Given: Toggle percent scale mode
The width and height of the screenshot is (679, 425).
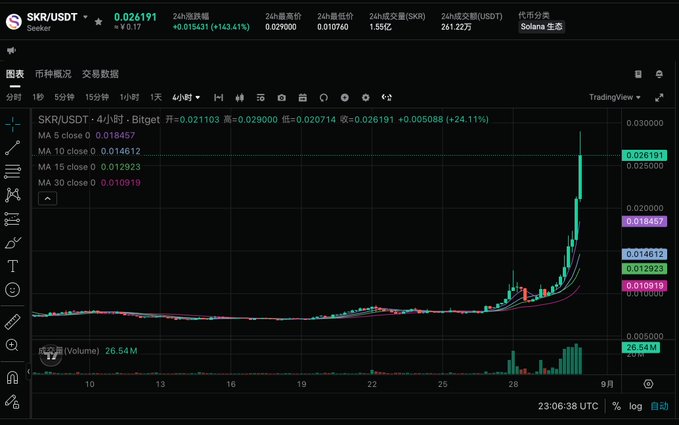Looking at the screenshot, I should [x=616, y=406].
